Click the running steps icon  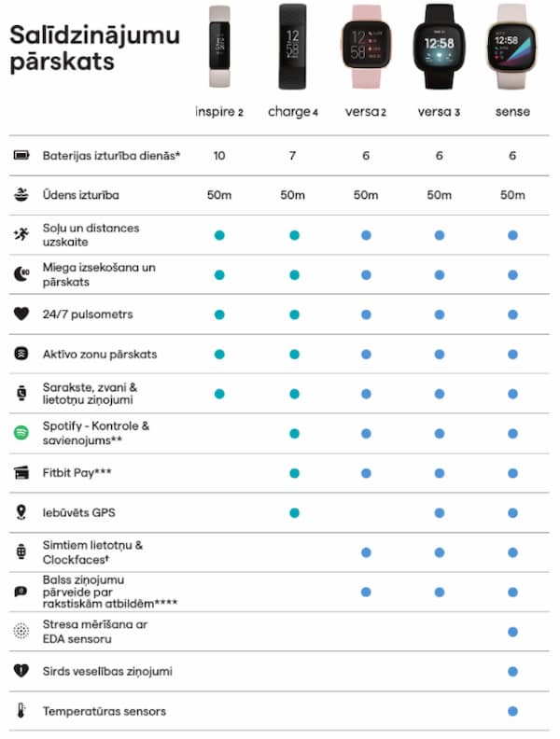pos(21,234)
